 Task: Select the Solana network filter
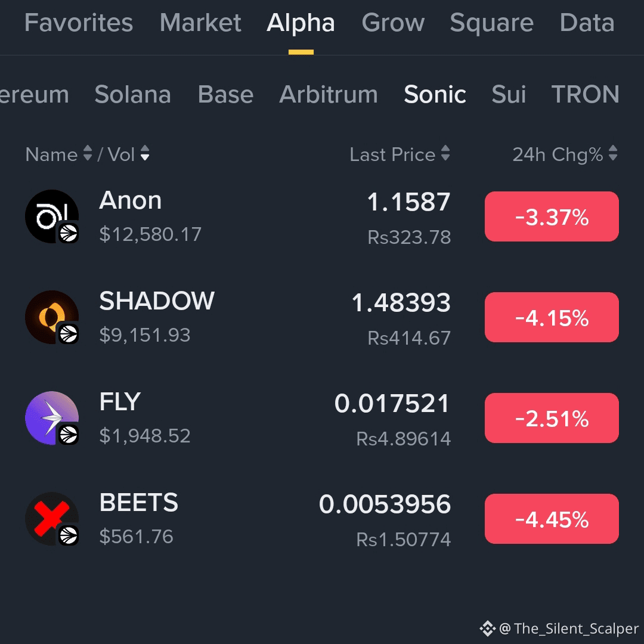132,94
